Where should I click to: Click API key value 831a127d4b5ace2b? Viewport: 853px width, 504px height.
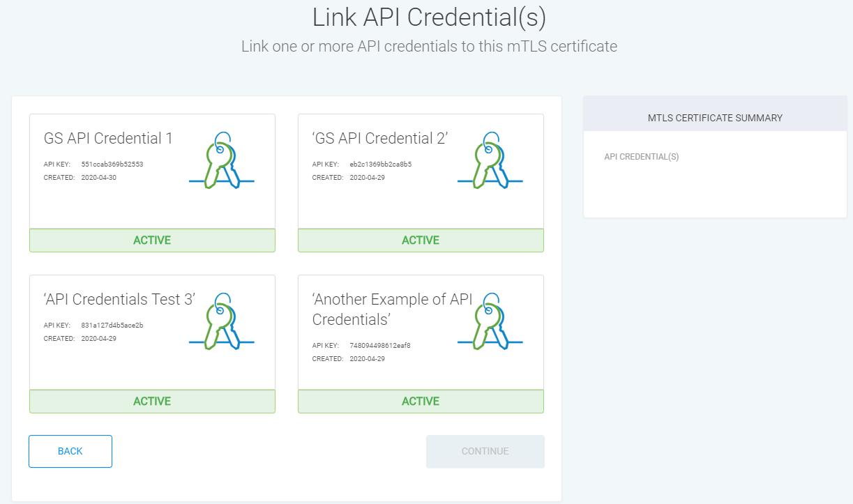[112, 326]
